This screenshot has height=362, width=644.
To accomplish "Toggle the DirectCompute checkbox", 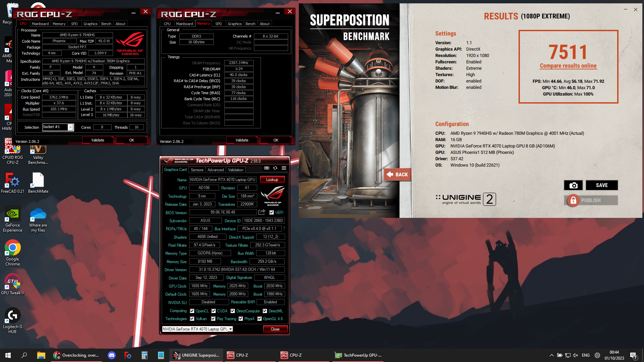I will click(232, 311).
